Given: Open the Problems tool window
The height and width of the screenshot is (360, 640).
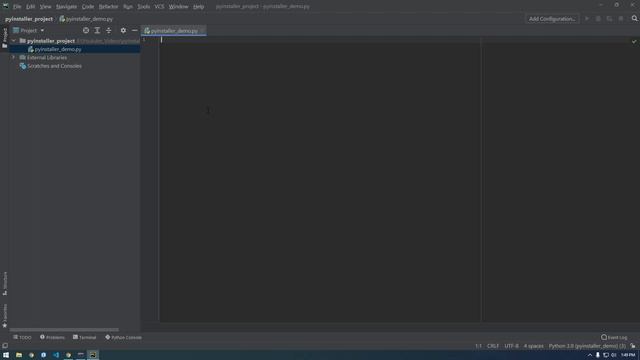Looking at the screenshot, I should 52,338.
